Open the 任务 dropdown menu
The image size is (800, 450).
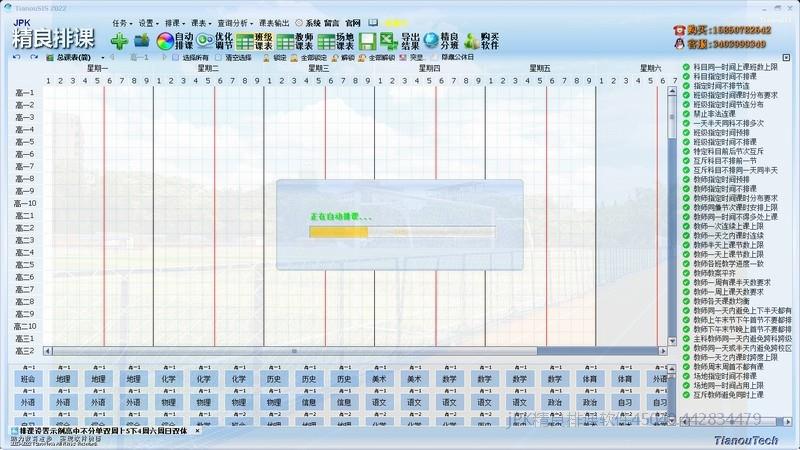(122, 23)
